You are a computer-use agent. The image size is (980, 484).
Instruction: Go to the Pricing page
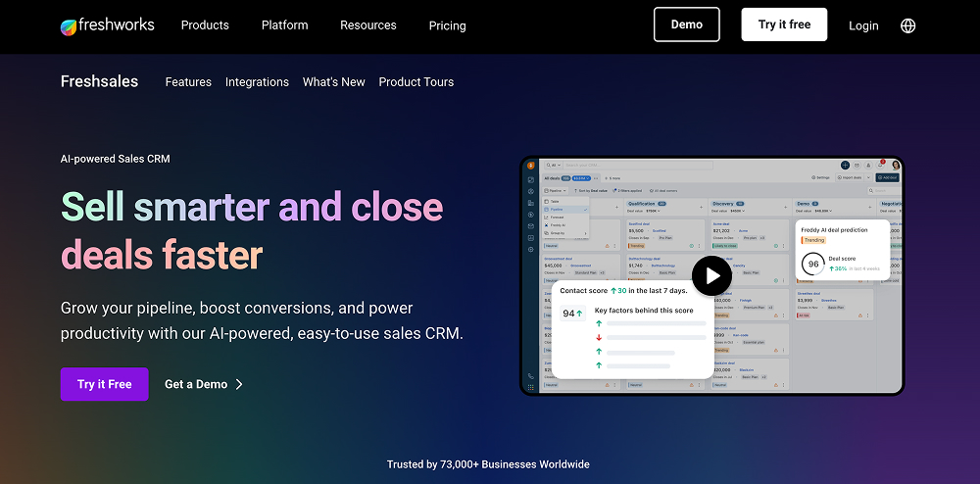click(x=448, y=25)
